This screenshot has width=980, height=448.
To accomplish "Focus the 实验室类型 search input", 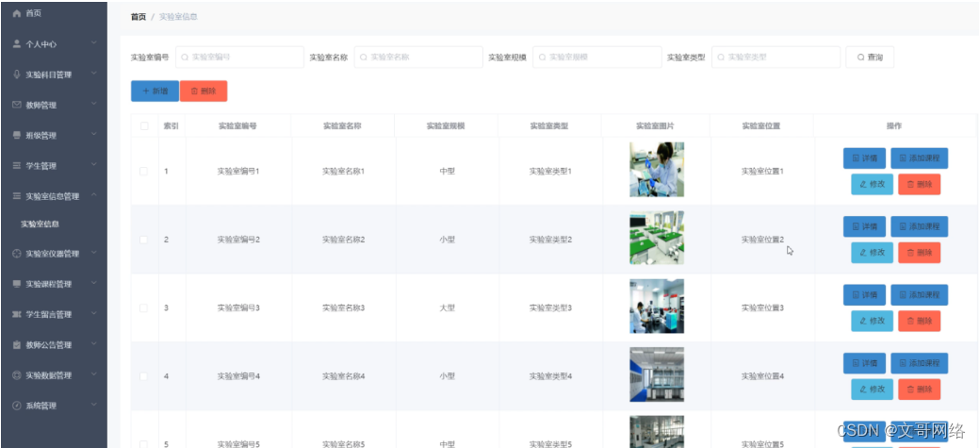I will click(x=776, y=57).
